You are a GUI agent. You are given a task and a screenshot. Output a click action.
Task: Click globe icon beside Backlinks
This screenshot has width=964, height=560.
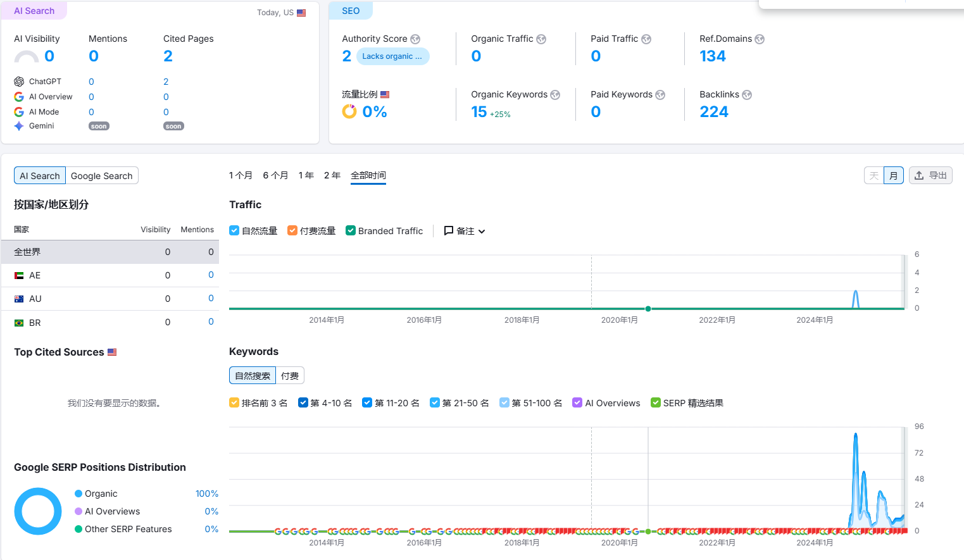(747, 95)
